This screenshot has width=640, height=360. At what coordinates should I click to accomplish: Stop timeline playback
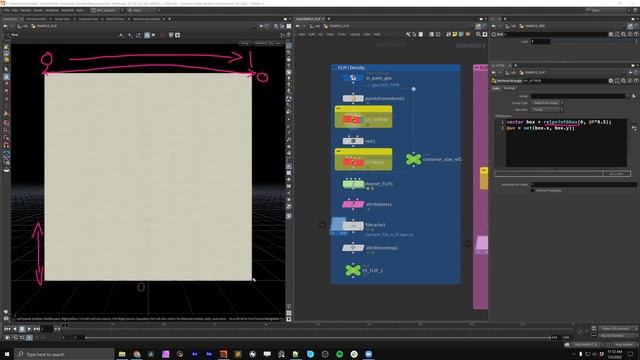pos(22,329)
